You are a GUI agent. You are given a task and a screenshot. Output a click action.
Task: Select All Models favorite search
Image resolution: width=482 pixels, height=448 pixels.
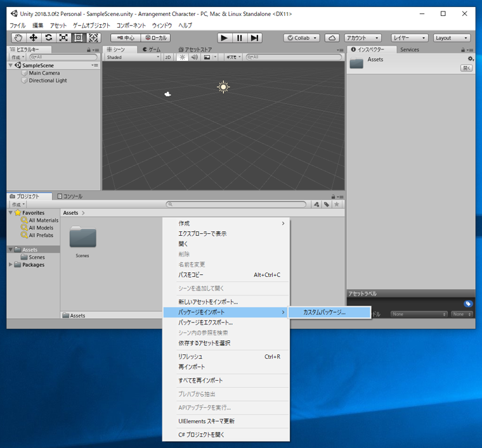pos(41,227)
